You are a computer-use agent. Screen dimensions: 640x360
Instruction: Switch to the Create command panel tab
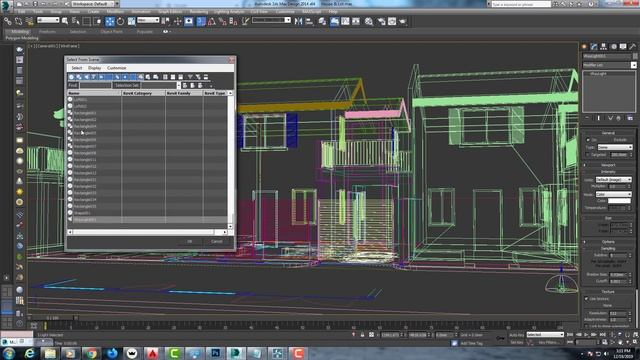pos(584,47)
